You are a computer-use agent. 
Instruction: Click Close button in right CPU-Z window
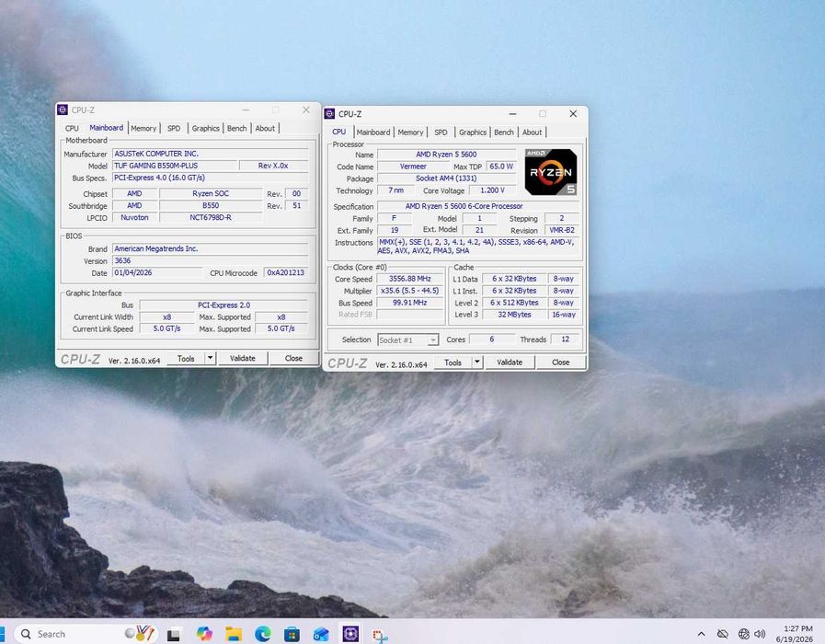[560, 362]
